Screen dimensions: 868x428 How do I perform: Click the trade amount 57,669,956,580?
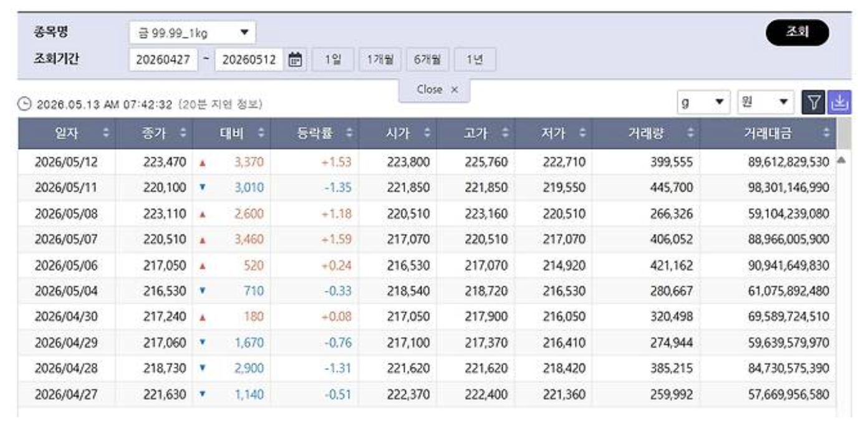point(789,394)
